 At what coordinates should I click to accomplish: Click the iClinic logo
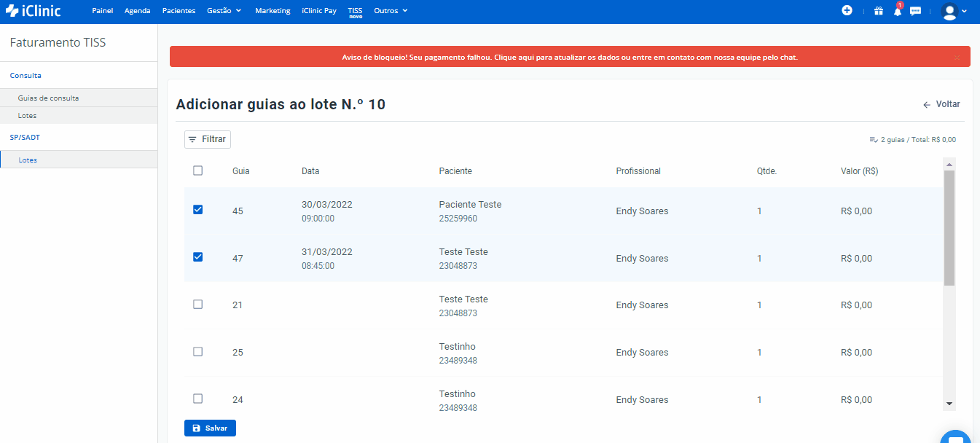click(x=34, y=11)
